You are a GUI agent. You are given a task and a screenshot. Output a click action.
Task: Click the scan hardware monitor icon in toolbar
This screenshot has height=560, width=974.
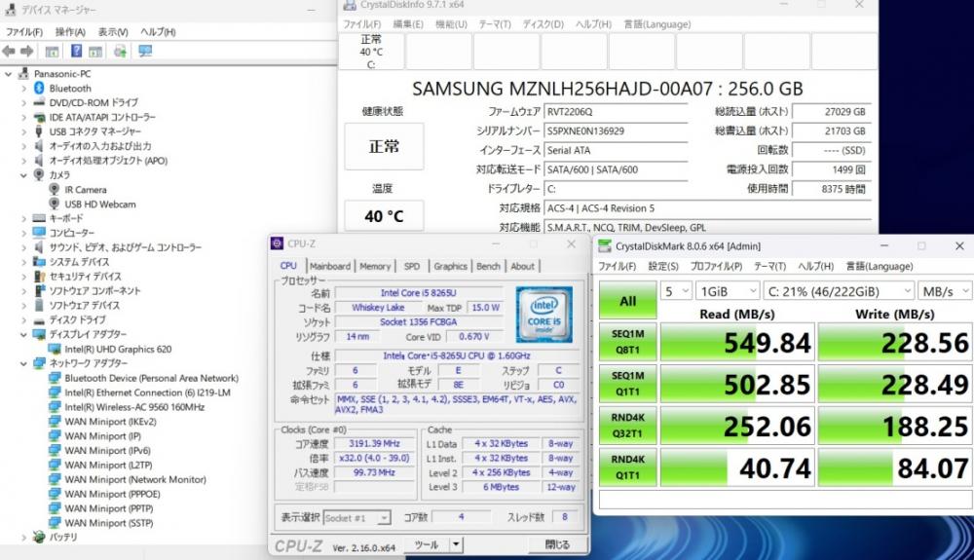click(145, 51)
